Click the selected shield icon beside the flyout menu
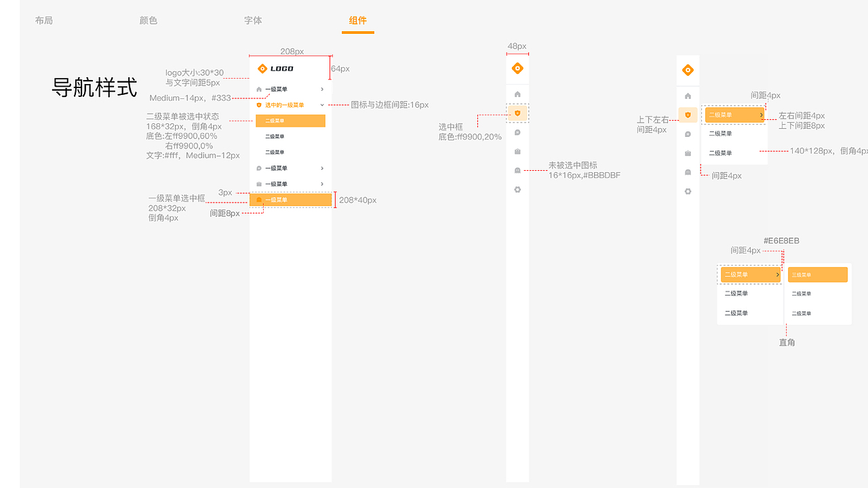The width and height of the screenshot is (868, 488). coord(688,115)
